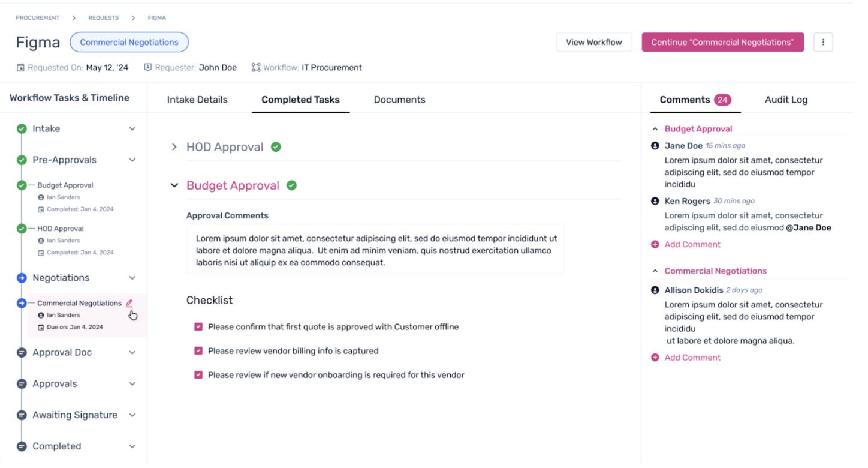Click the plus icon under Commercial Negotiations comments
The width and height of the screenshot is (868, 468).
[x=655, y=358]
